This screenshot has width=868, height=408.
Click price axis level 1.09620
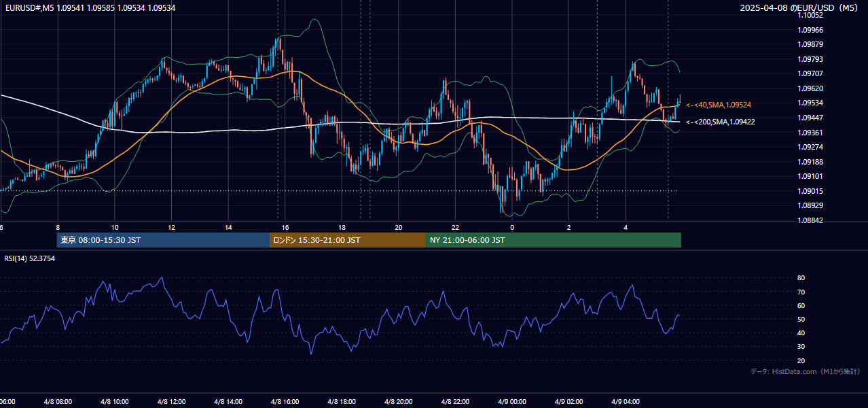[x=811, y=88]
